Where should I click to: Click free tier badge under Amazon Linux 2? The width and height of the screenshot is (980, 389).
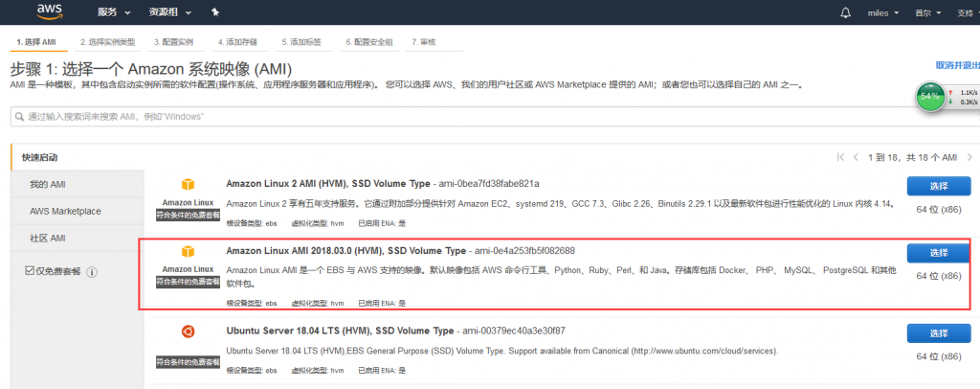pyautogui.click(x=189, y=216)
